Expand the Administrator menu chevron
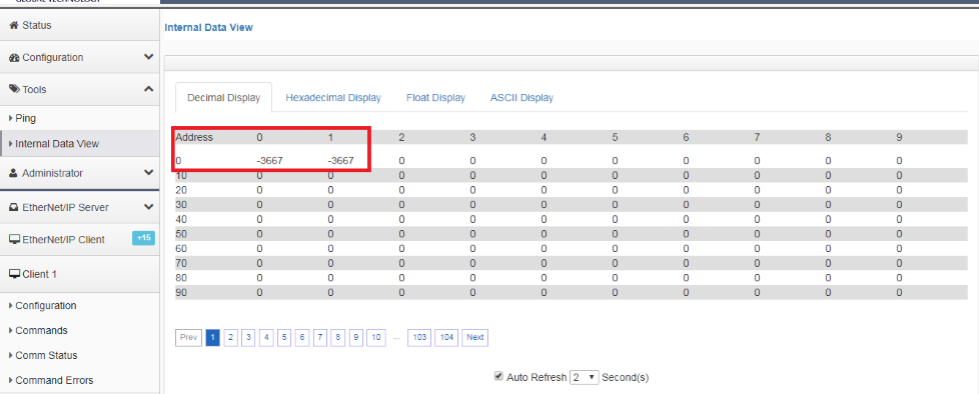This screenshot has width=979, height=394. tap(149, 172)
